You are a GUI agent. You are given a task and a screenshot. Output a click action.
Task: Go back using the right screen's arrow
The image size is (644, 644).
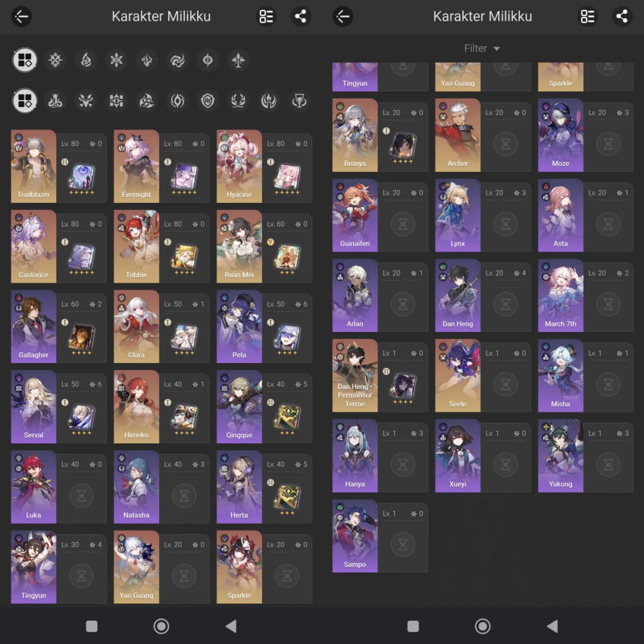tap(343, 16)
